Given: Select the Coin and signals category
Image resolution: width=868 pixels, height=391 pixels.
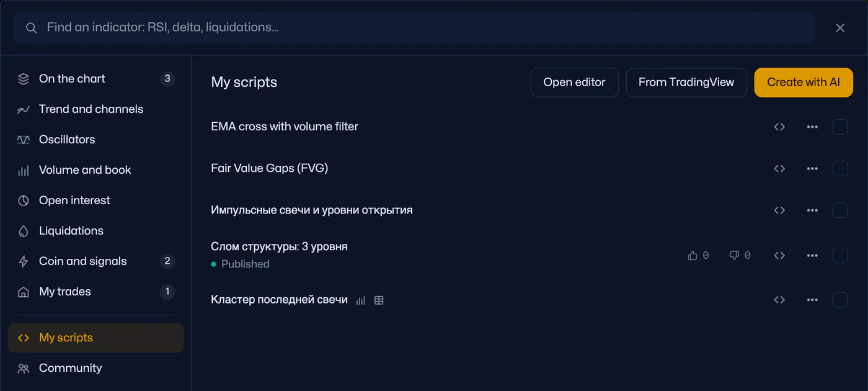Looking at the screenshot, I should pyautogui.click(x=95, y=261).
